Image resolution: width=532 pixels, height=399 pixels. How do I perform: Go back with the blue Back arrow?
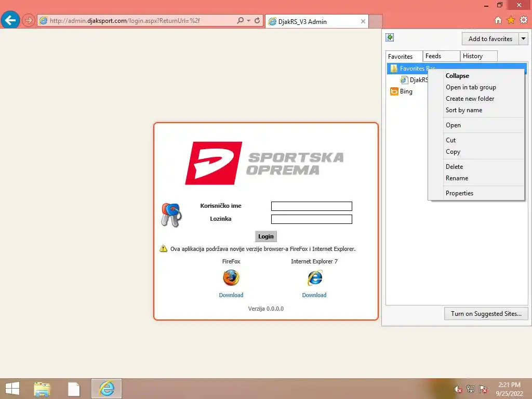(10, 20)
